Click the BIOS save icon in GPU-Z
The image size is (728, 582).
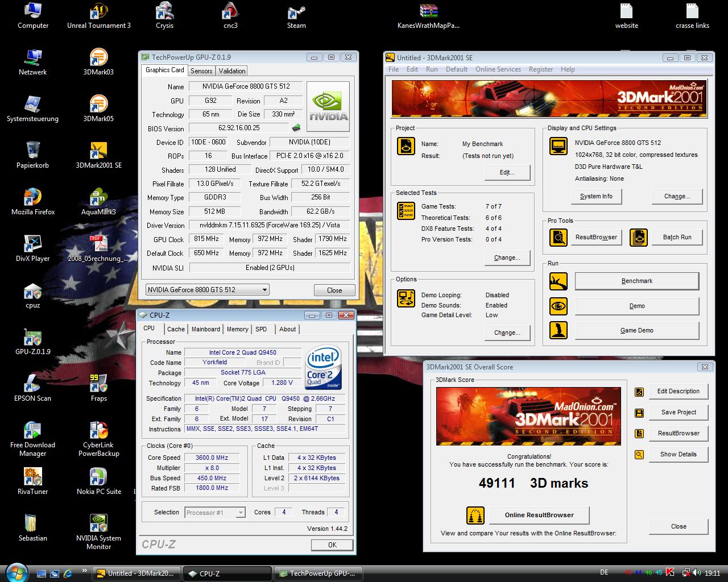click(296, 128)
